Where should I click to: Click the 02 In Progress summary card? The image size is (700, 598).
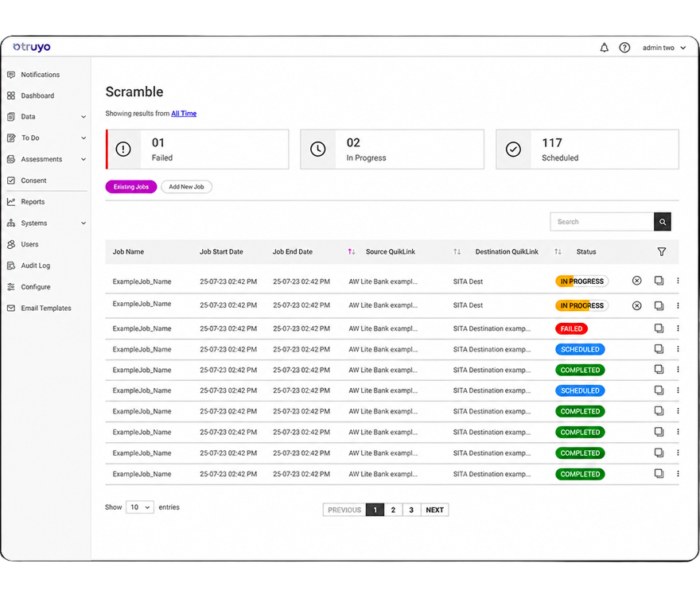(x=392, y=149)
